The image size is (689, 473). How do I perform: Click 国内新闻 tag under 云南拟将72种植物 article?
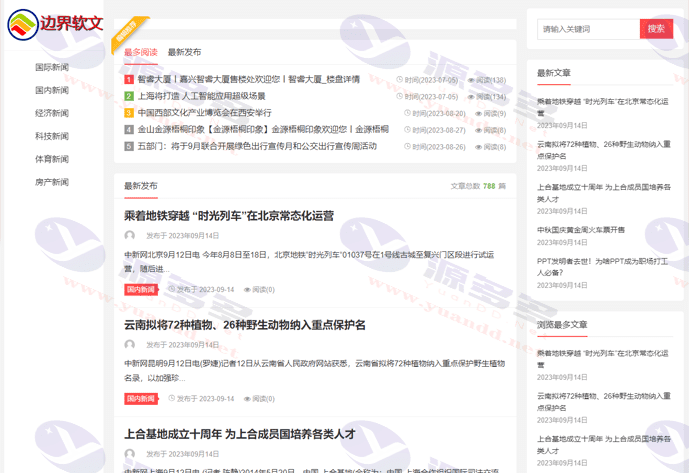[141, 399]
